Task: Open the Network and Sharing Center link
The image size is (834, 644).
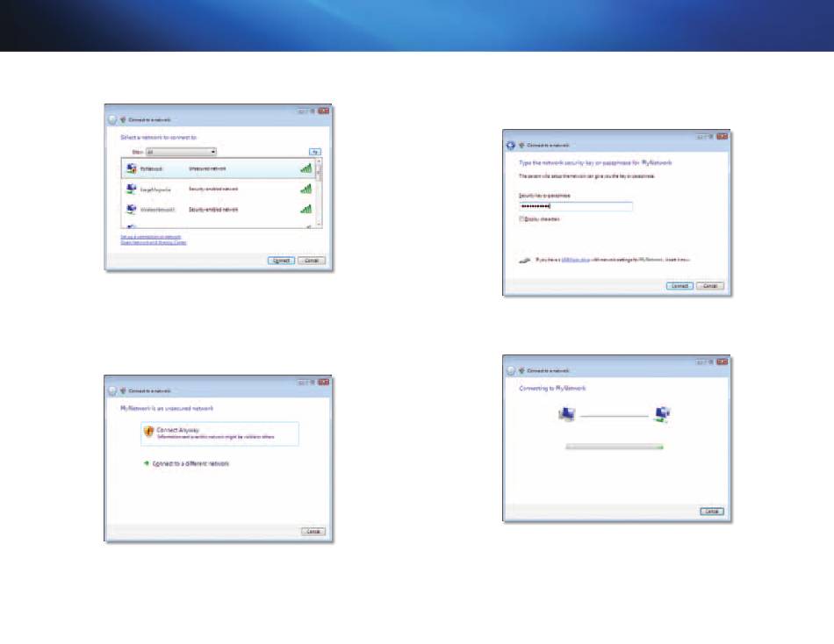Action: pyautogui.click(x=154, y=242)
